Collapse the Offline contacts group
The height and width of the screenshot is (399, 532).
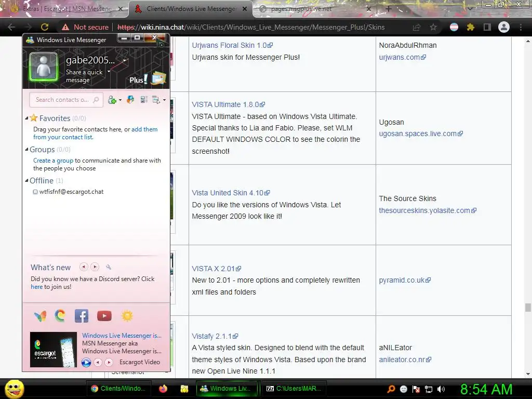tap(26, 181)
